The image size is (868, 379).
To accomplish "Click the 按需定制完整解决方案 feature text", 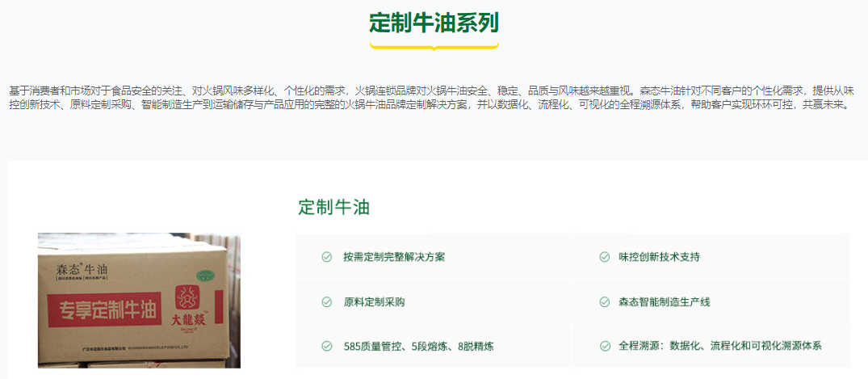I will pyautogui.click(x=394, y=257).
